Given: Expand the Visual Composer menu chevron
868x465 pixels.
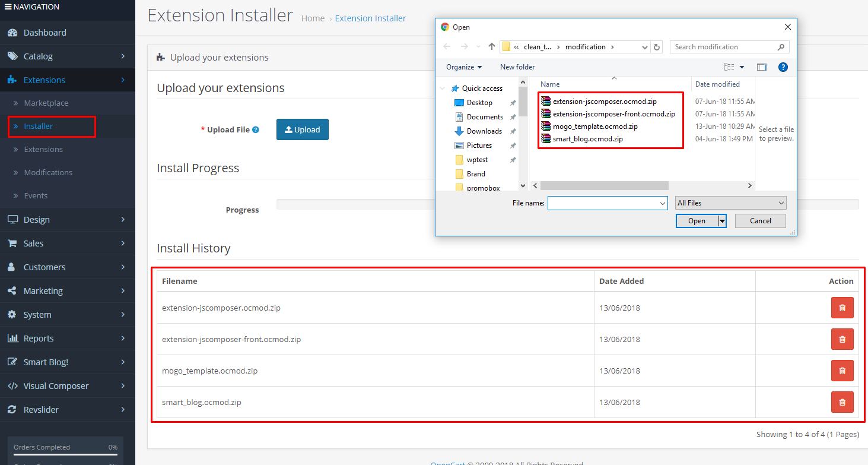Looking at the screenshot, I should click(x=123, y=386).
